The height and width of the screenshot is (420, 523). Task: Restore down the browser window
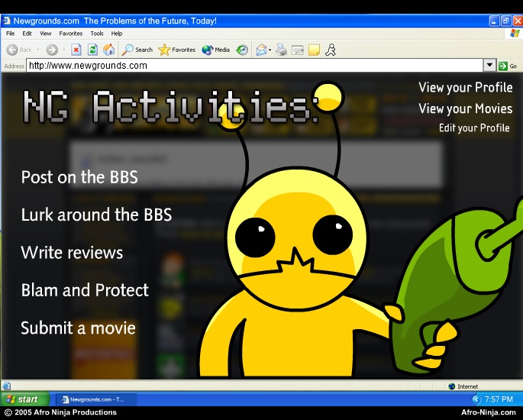[506, 21]
